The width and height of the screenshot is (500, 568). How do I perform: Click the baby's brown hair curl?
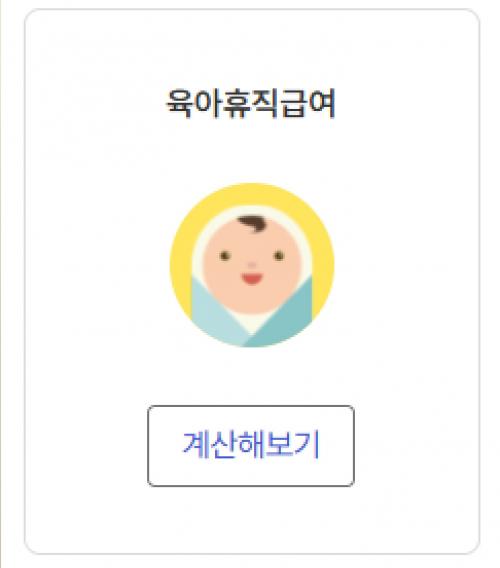click(253, 223)
